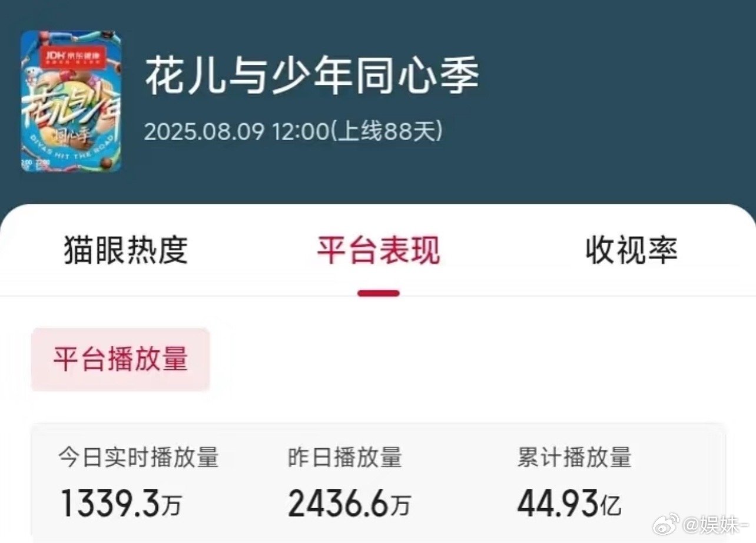Click the 今日实时播放量 label
756x543 pixels.
coord(140,458)
